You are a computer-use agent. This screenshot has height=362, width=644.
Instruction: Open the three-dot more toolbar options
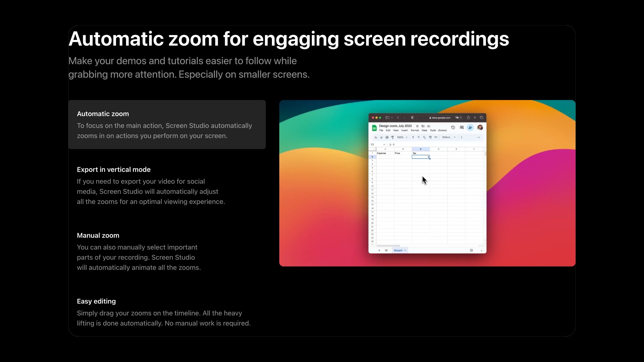coord(462,137)
